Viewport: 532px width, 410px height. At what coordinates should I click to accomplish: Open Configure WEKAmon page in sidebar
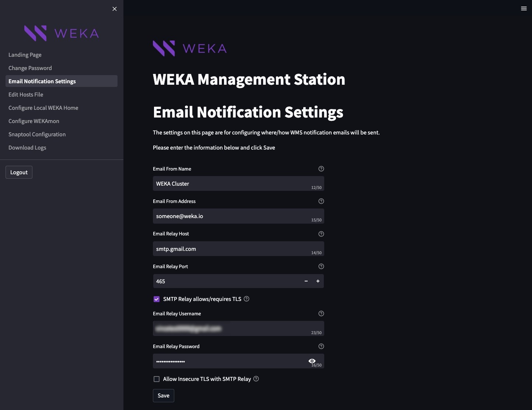coord(34,121)
